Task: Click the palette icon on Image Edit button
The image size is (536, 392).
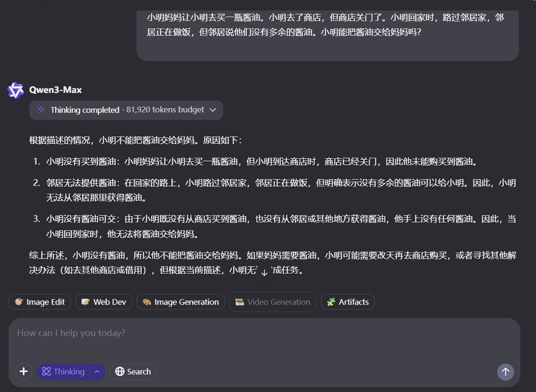Action: 18,302
